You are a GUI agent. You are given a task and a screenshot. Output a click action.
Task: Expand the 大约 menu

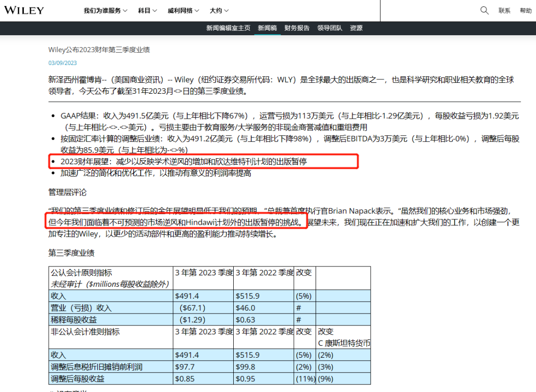219,10
